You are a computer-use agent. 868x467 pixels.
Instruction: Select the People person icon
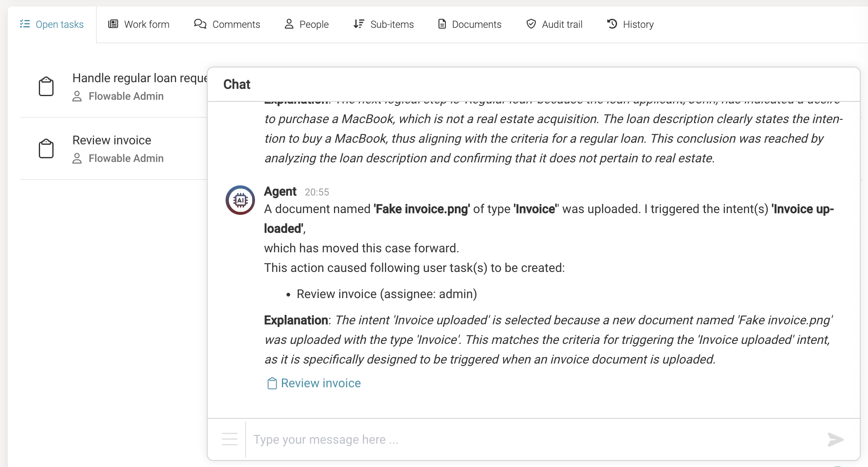pos(289,24)
